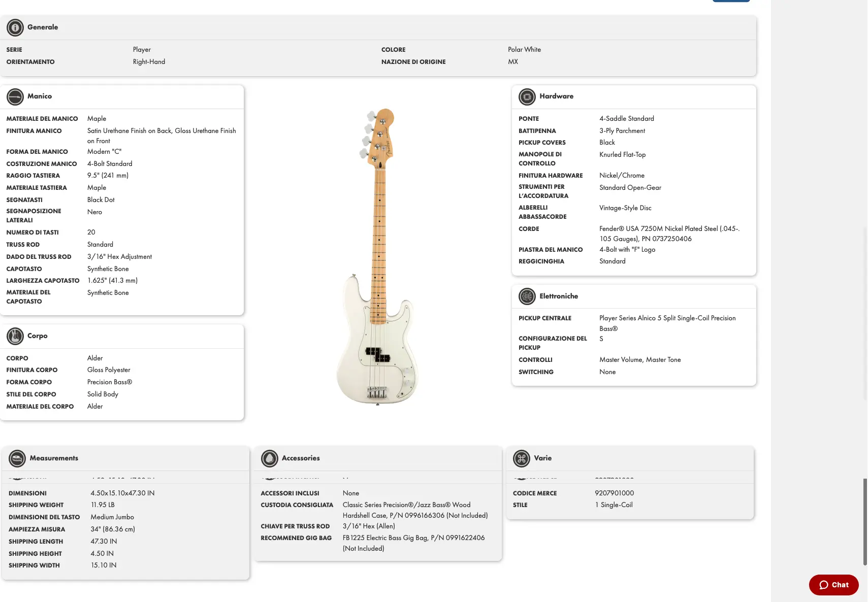Viewport: 868px width, 602px height.
Task: Click the Polar White colore value
Action: [524, 50]
